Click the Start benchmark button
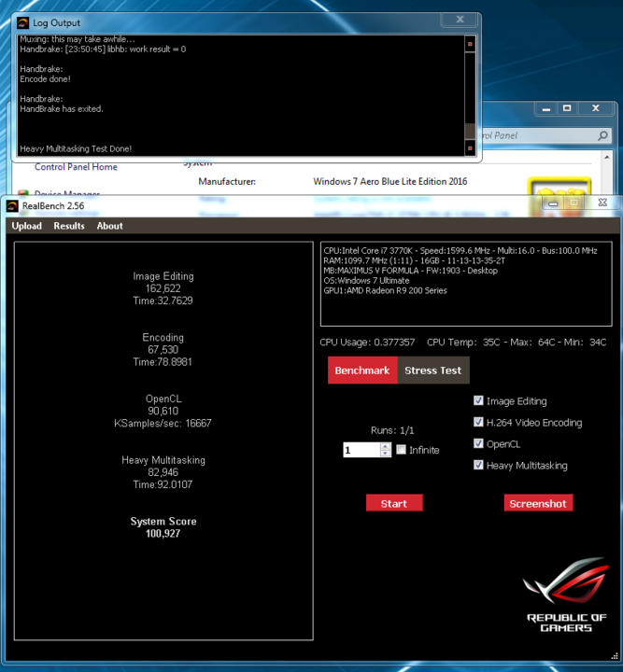 point(394,503)
